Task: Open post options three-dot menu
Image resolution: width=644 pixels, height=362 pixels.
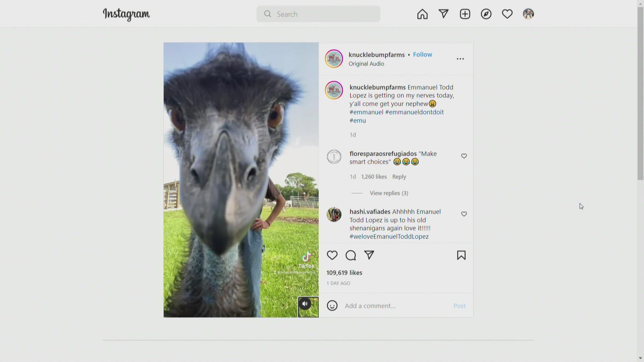Action: pos(460,59)
